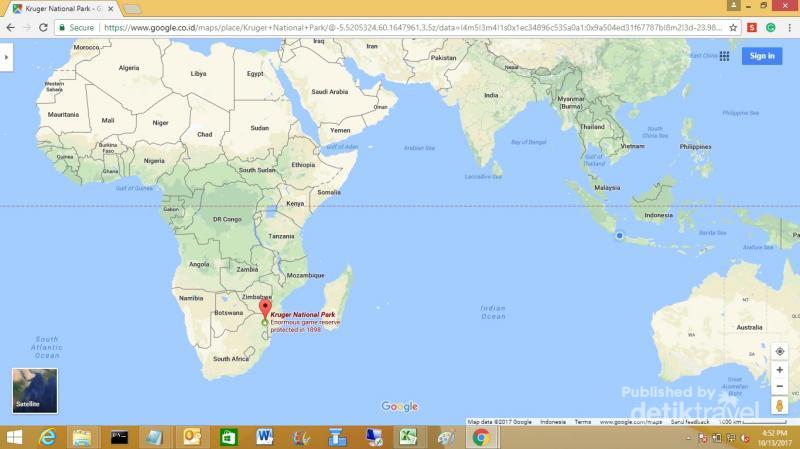The width and height of the screenshot is (800, 449).
Task: Zoom in on the map
Action: 779,369
